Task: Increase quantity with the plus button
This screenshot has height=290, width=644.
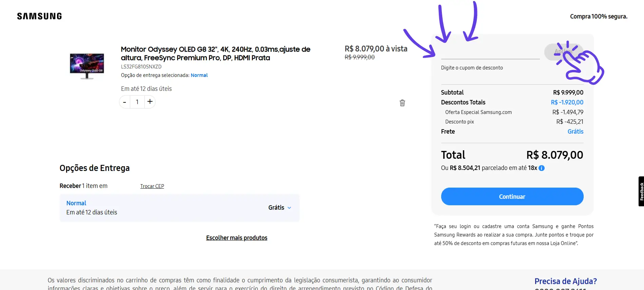Action: (x=150, y=101)
